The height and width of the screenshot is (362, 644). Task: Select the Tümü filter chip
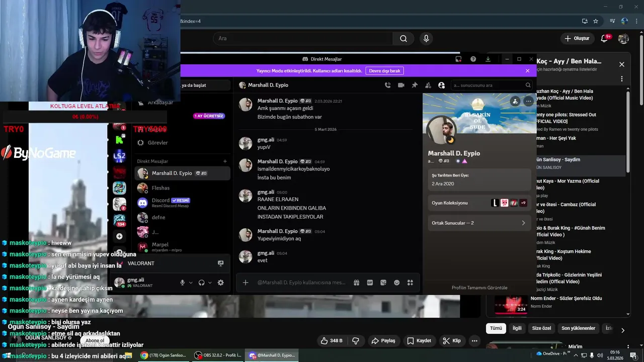click(496, 328)
